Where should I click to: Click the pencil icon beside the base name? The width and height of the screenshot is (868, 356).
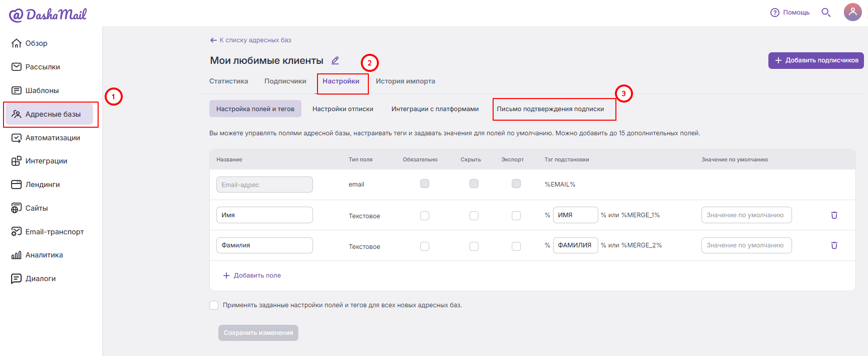pos(335,60)
